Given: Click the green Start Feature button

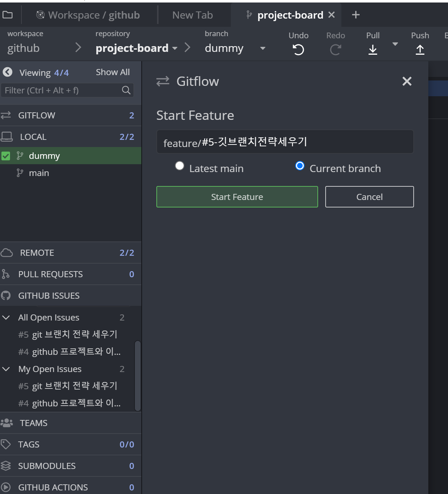Looking at the screenshot, I should click(237, 197).
